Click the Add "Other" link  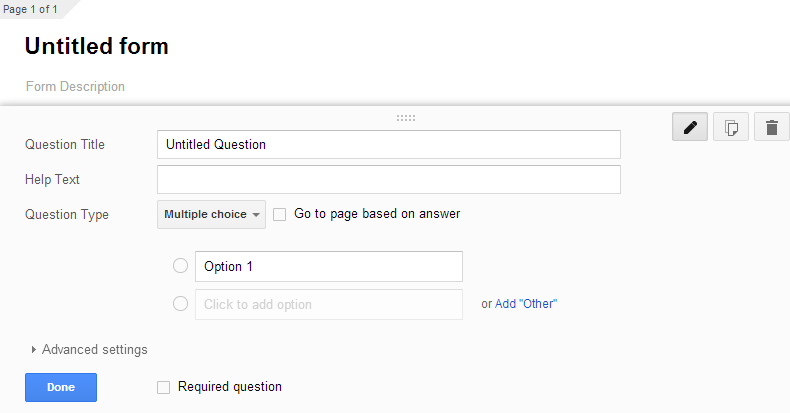coord(526,304)
